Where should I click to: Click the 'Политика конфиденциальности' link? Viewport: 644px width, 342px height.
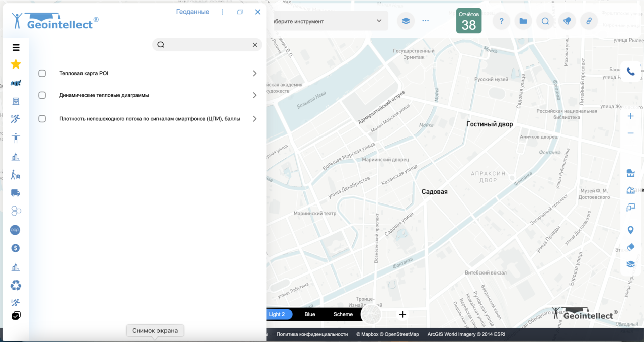(x=312, y=334)
